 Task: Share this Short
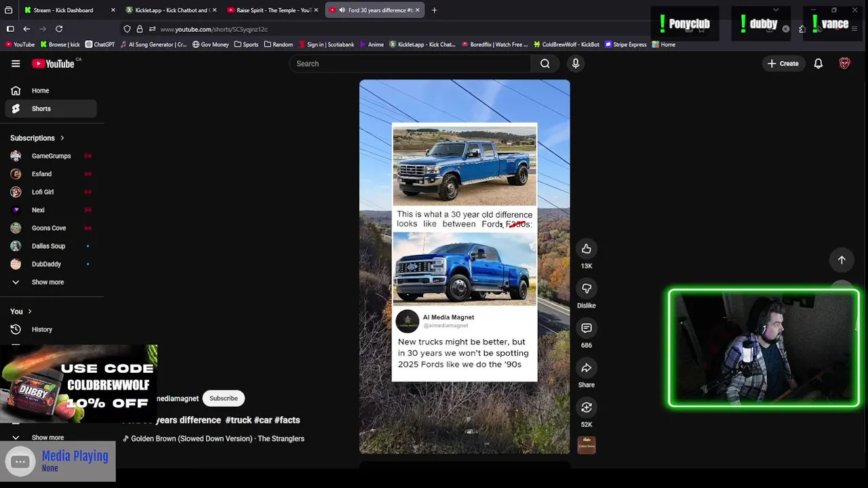(587, 368)
